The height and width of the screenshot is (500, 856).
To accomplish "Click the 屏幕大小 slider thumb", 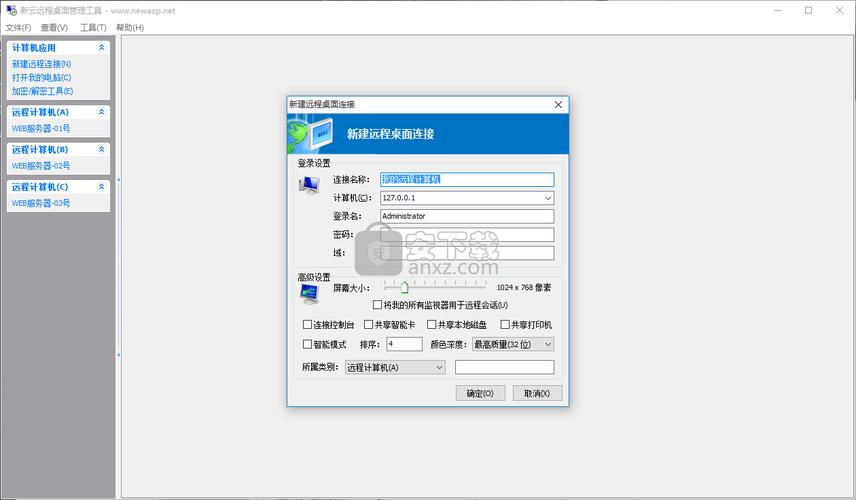I will click(404, 287).
